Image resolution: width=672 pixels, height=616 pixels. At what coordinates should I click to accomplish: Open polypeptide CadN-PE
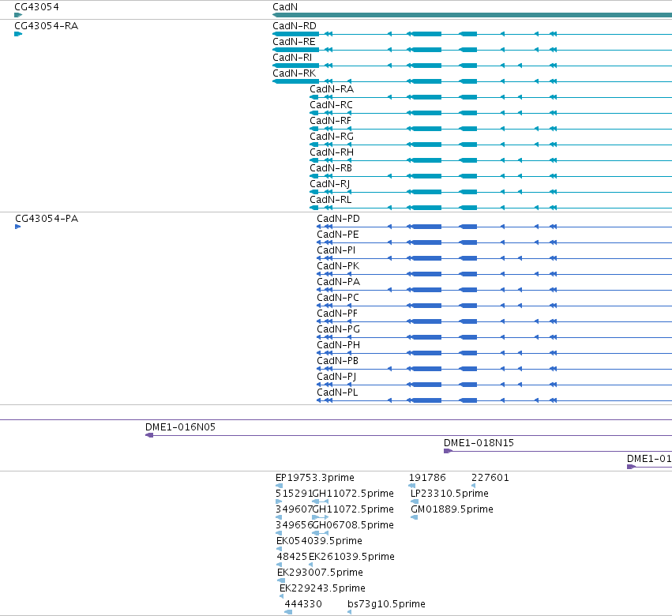coord(338,235)
